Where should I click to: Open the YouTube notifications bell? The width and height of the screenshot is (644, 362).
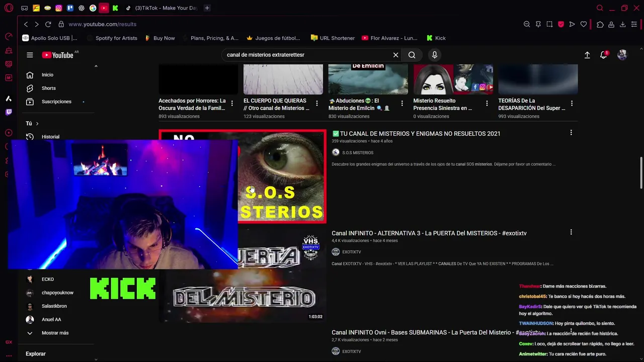604,55
